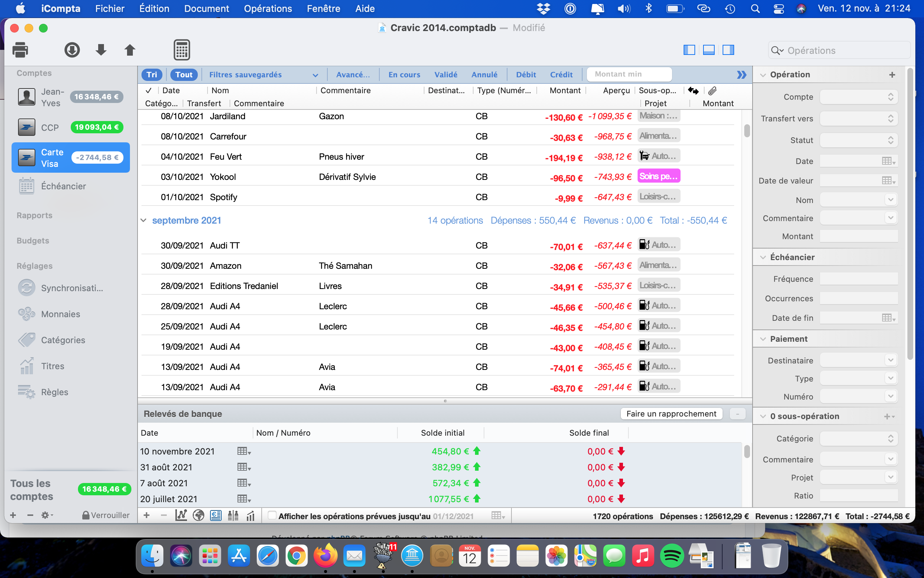This screenshot has width=924, height=578.
Task: Open the calculator toolbar icon
Action: pos(182,50)
